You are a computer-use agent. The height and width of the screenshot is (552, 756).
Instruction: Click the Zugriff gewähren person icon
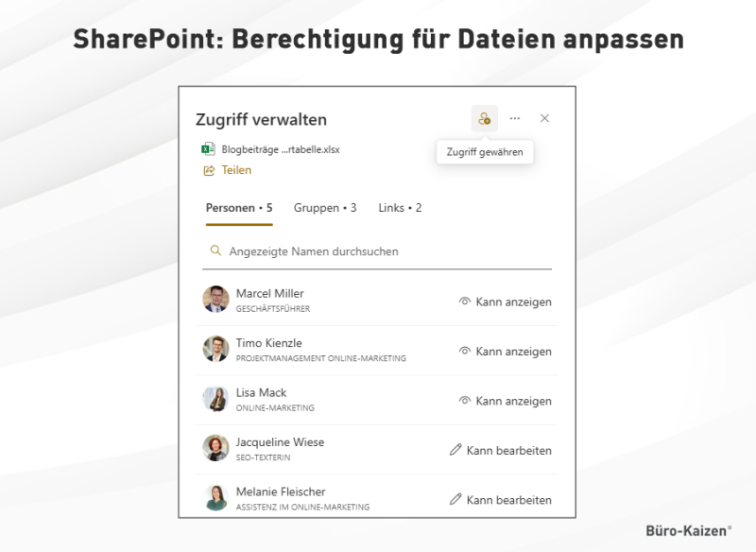[484, 118]
